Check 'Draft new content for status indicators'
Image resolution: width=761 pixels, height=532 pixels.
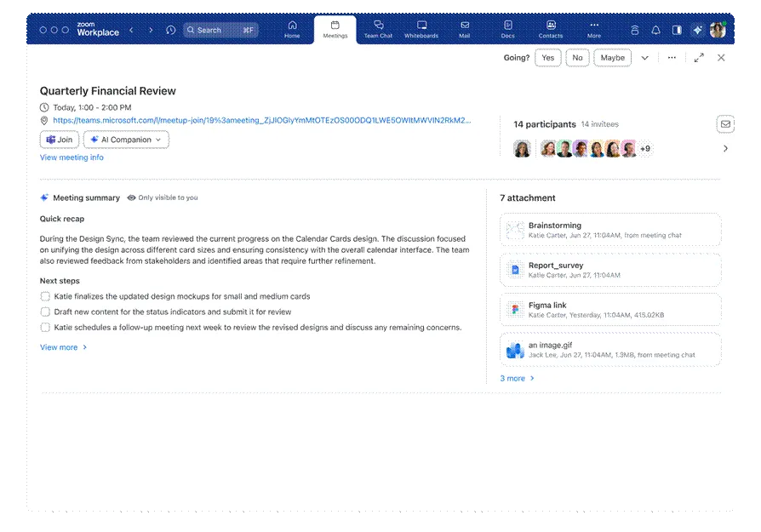pos(45,312)
